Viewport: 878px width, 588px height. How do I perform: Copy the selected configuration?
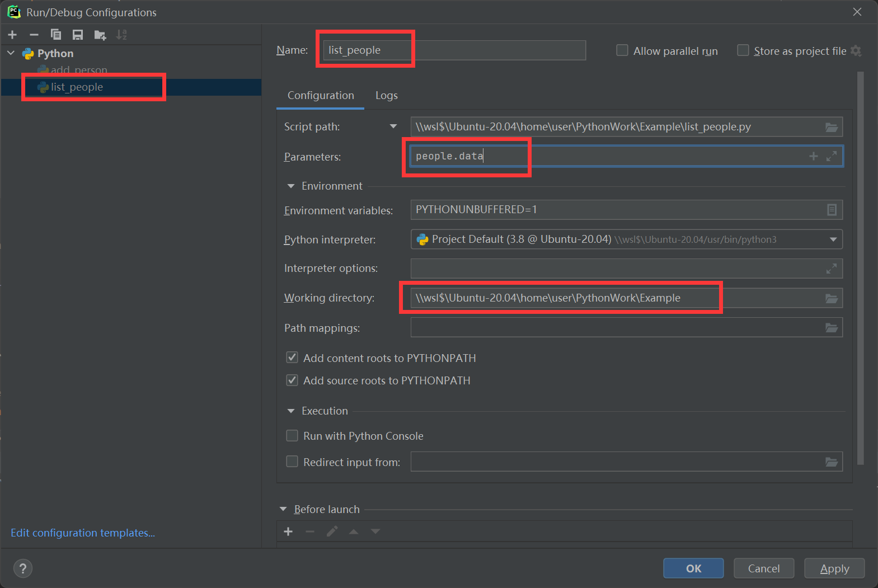(x=56, y=35)
